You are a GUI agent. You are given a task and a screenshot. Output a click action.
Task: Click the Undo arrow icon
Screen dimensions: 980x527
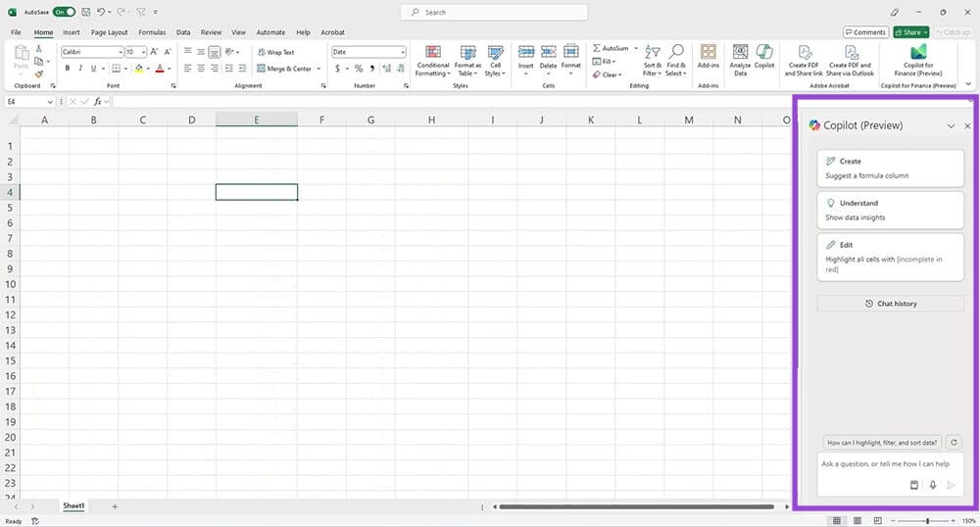(101, 12)
